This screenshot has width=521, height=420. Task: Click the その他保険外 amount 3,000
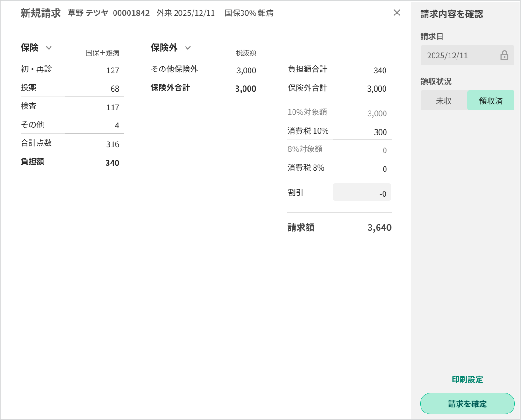[x=246, y=71]
